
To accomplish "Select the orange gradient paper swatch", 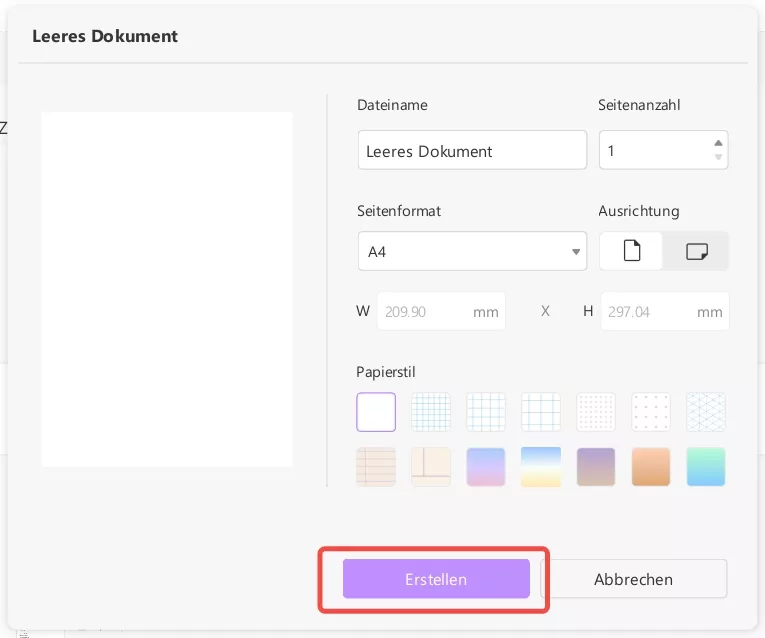I will click(x=651, y=467).
